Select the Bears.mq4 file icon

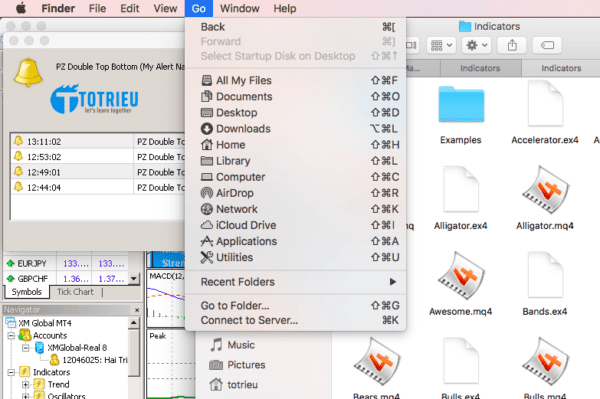point(377,362)
